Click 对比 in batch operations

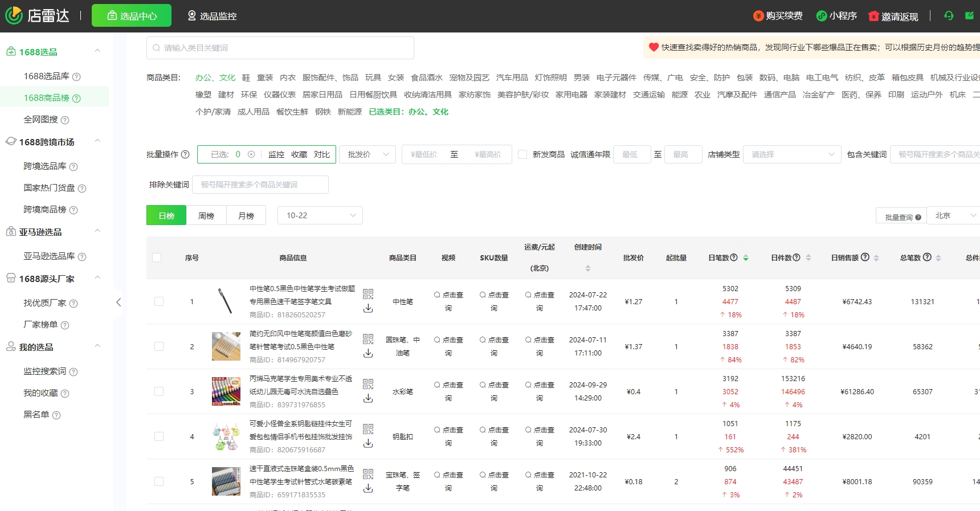tap(322, 154)
